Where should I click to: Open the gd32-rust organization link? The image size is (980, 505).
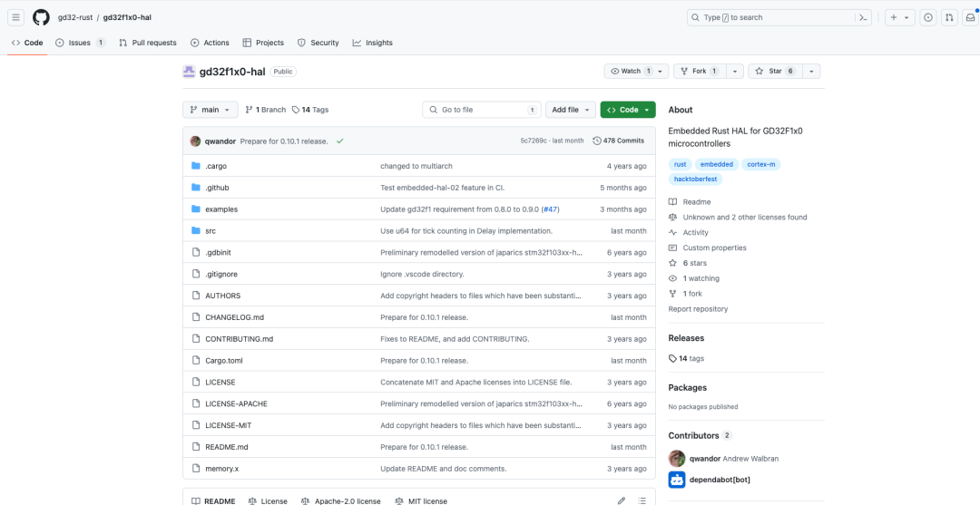(75, 17)
